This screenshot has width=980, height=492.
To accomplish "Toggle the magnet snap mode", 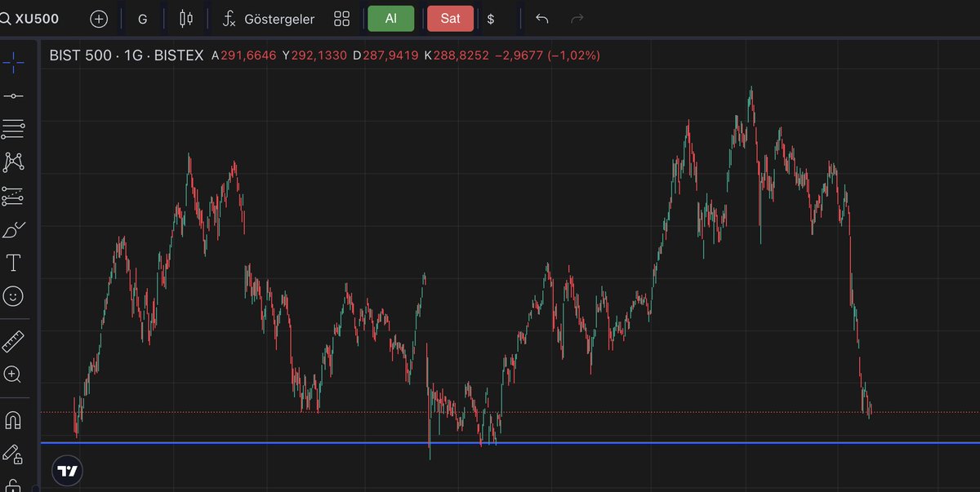I will (13, 420).
